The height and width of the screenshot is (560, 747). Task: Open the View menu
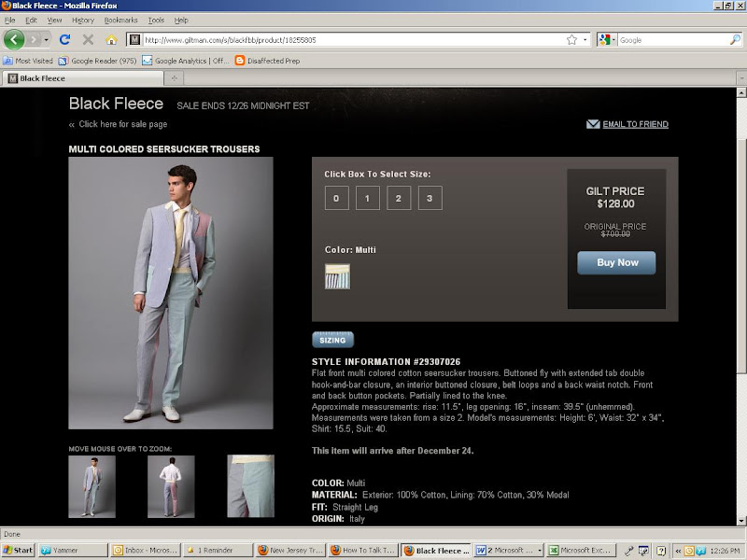click(x=54, y=20)
